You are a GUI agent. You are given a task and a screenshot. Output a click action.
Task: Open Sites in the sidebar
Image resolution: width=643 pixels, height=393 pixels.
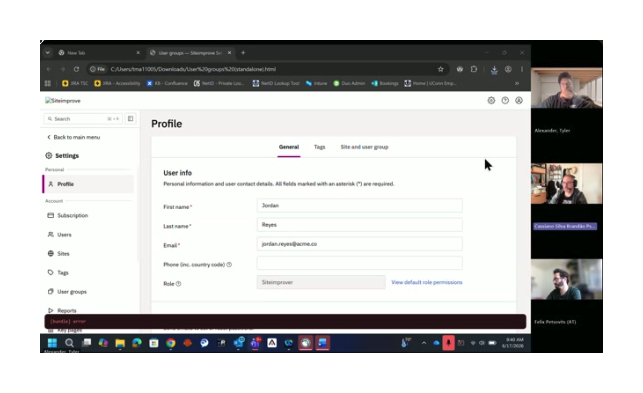63,254
